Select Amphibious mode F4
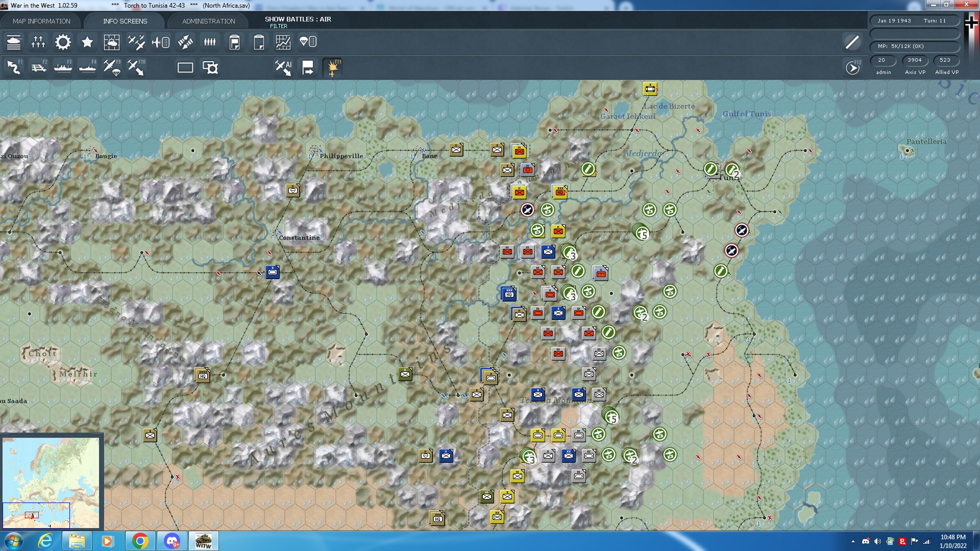This screenshot has height=551, width=980. (x=87, y=67)
